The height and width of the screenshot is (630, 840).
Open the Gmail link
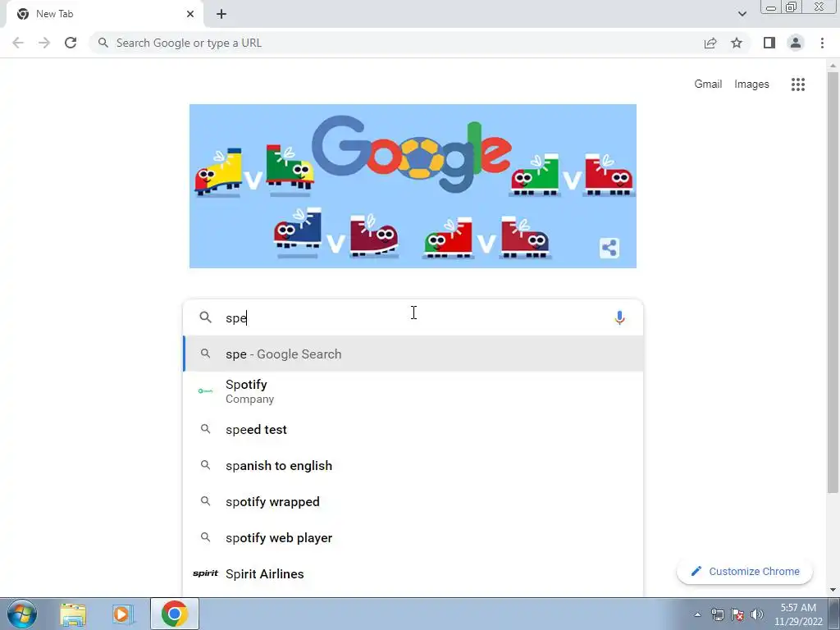[x=708, y=84]
